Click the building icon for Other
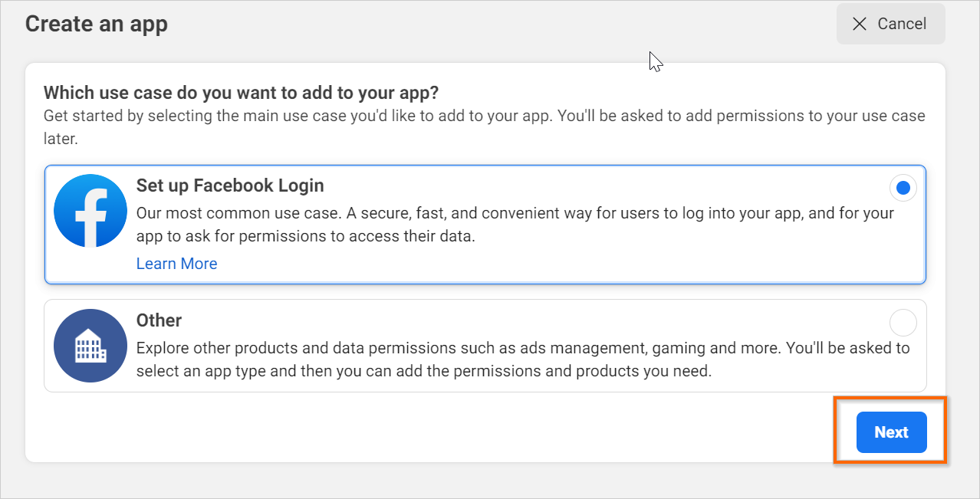 click(90, 346)
